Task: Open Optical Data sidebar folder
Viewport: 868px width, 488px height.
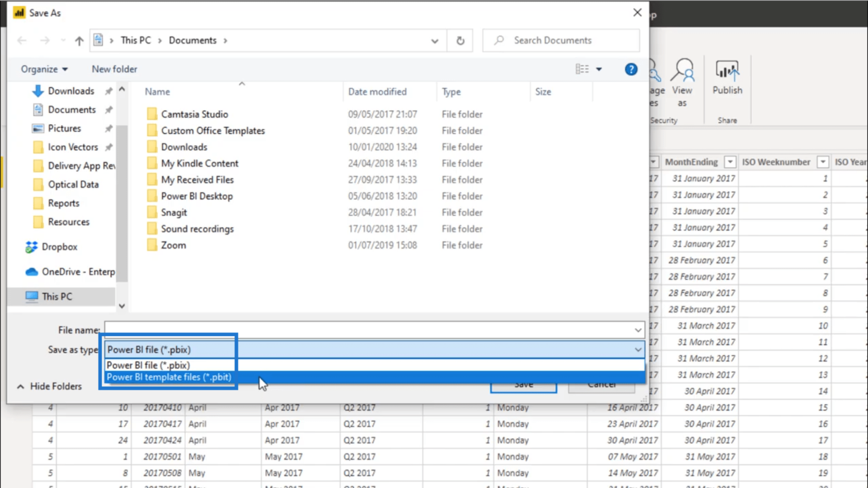Action: [73, 184]
